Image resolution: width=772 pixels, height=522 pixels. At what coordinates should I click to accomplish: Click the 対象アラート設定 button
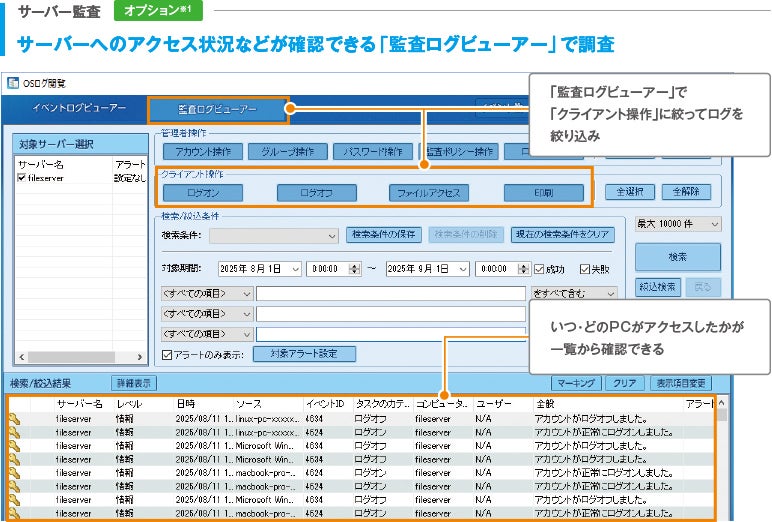[x=304, y=354]
